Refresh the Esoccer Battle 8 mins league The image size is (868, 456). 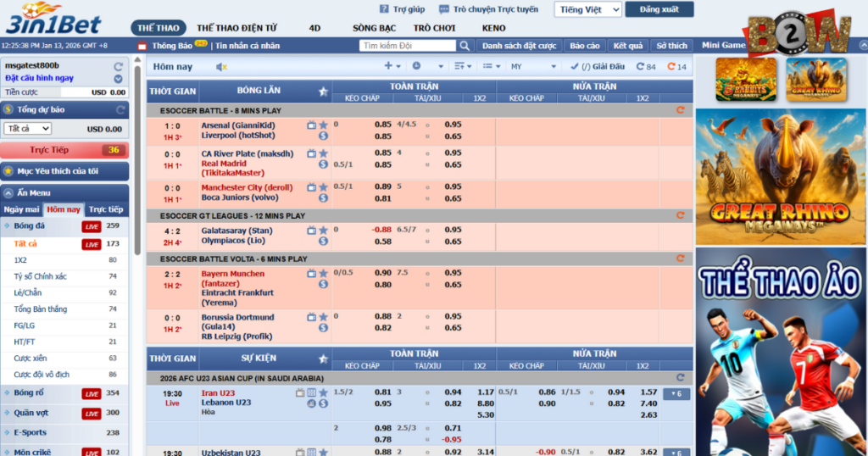tap(680, 110)
